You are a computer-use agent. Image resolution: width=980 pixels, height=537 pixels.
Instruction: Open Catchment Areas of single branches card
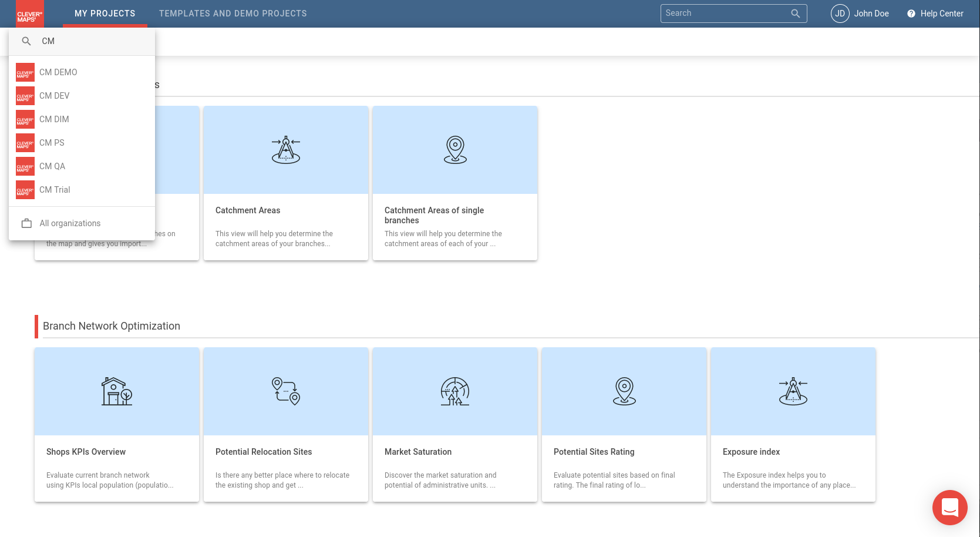pos(455,183)
